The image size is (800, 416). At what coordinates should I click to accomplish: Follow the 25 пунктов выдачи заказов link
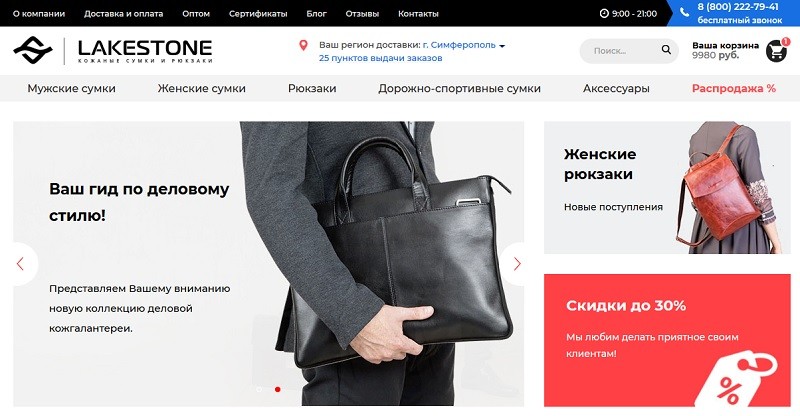click(x=381, y=58)
